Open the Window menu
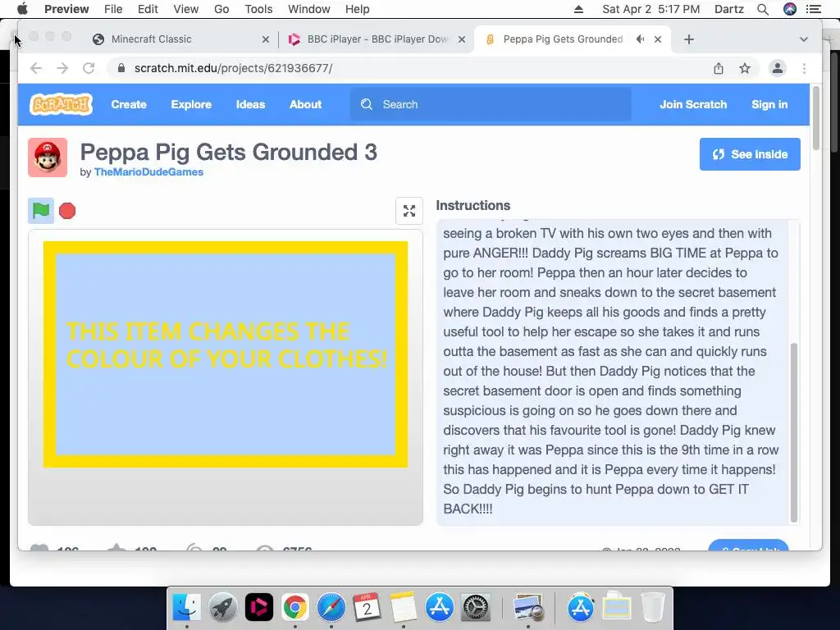Screen dimensions: 840x630 (x=309, y=9)
